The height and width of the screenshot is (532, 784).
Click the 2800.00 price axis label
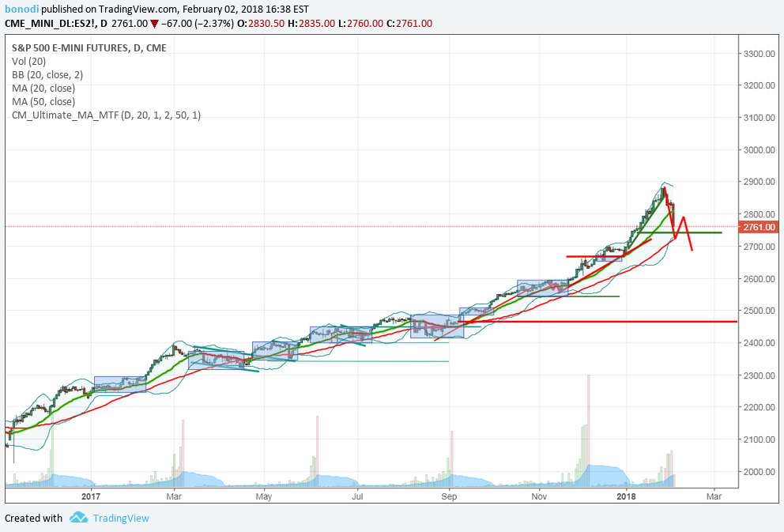pyautogui.click(x=759, y=214)
